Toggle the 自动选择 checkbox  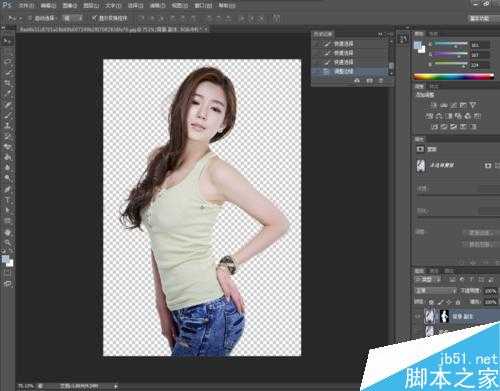point(30,18)
